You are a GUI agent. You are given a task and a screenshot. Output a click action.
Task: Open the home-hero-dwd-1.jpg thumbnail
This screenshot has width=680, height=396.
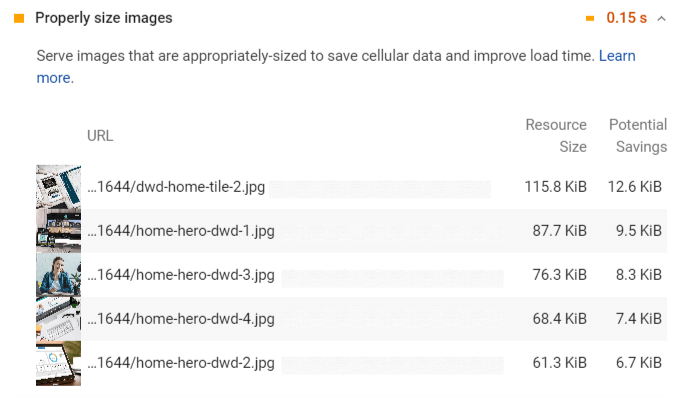pos(59,231)
